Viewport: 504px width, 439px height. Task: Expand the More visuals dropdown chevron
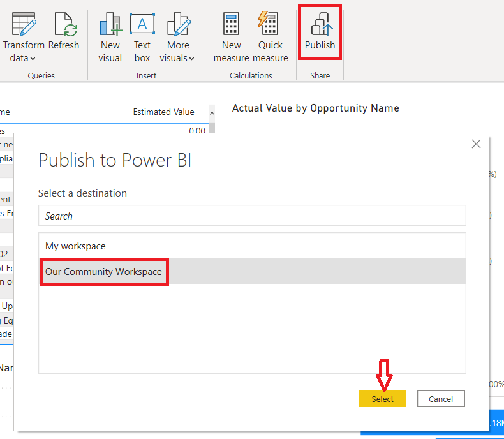[191, 59]
